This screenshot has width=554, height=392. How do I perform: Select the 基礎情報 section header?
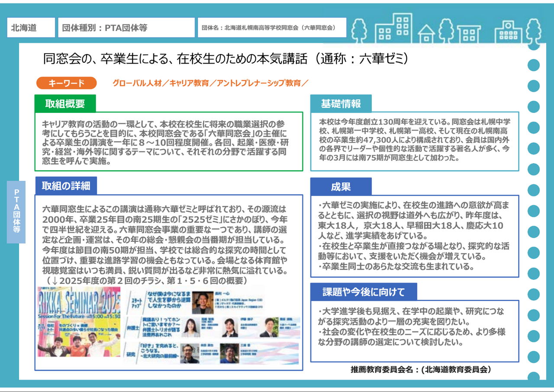[x=341, y=104]
